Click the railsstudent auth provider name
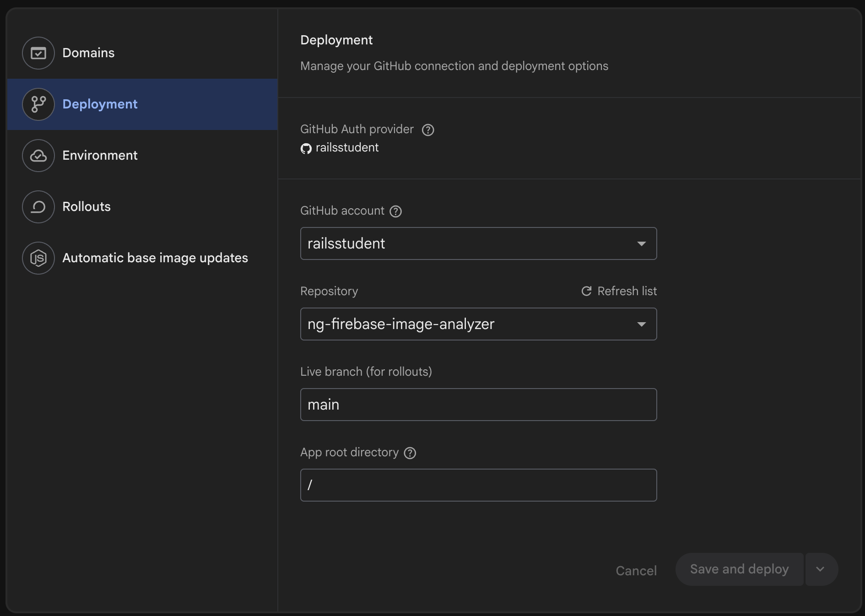The height and width of the screenshot is (616, 865). click(x=347, y=148)
